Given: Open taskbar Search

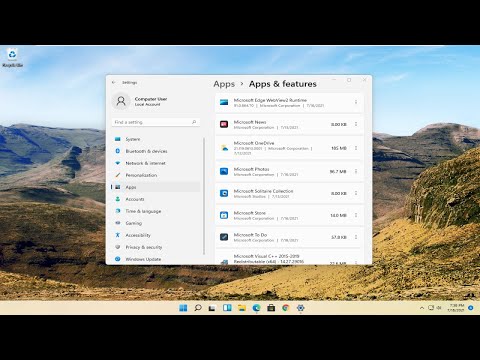Looking at the screenshot, I should [x=198, y=308].
